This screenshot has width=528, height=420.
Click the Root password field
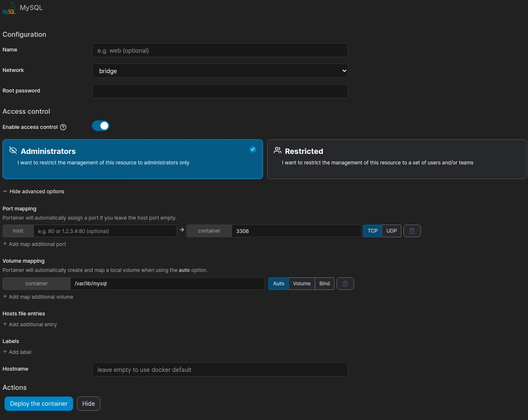[x=220, y=91]
